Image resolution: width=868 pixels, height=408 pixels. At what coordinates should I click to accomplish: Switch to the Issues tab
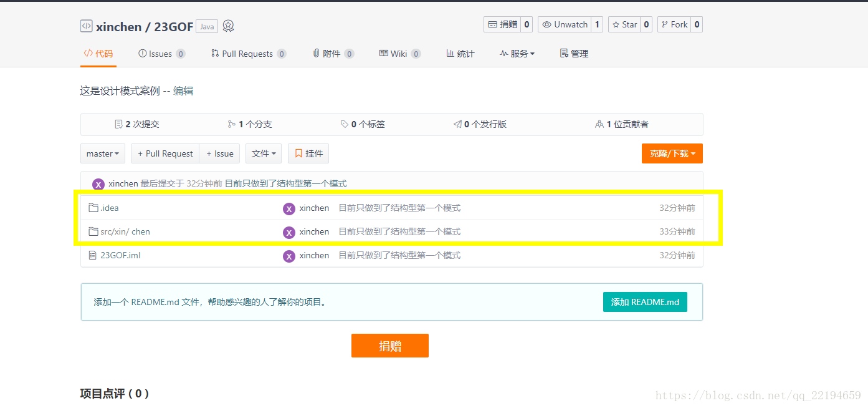161,54
